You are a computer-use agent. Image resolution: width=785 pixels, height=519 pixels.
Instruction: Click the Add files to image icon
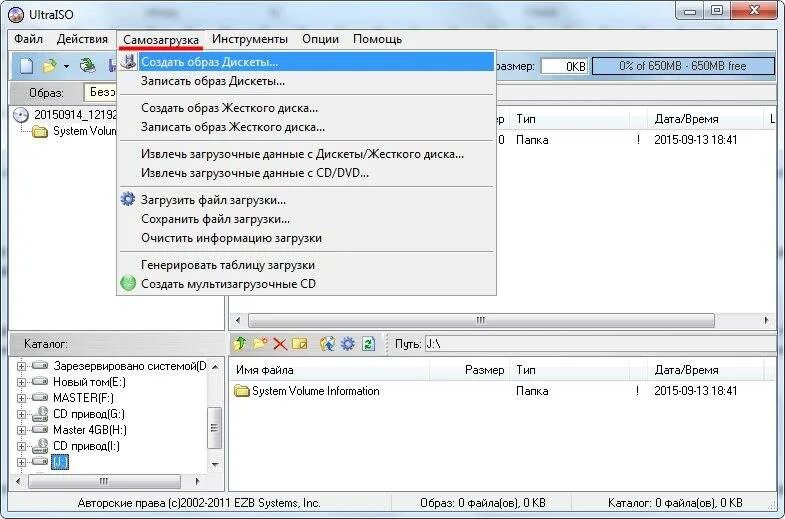click(x=327, y=344)
